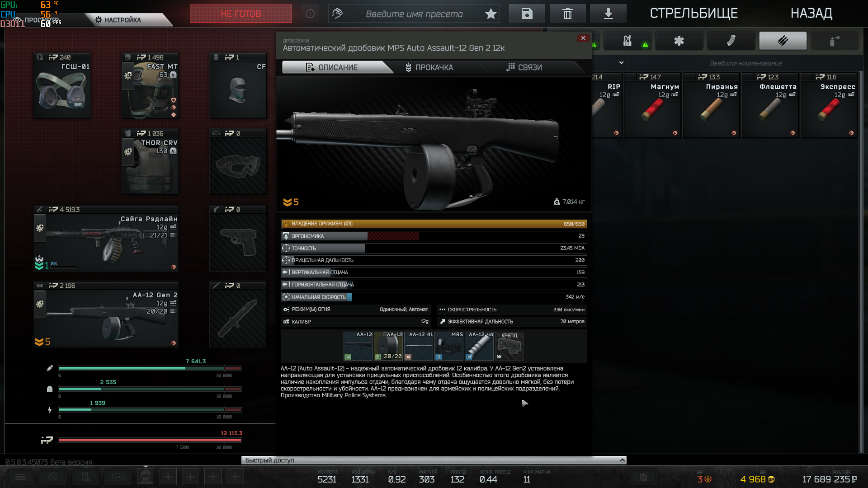The width and height of the screenshot is (868, 488).
Task: Click the НАЗАД back button
Action: [x=811, y=14]
